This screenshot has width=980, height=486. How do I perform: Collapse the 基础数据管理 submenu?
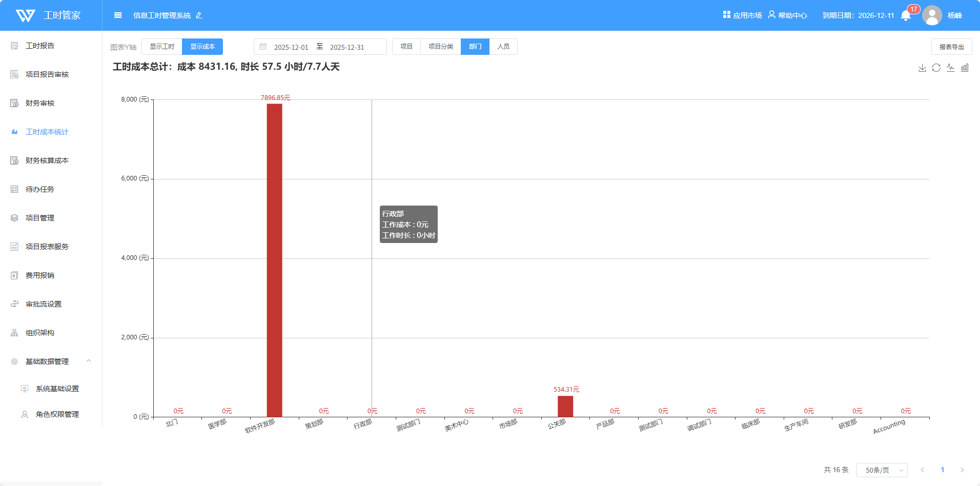(x=89, y=361)
